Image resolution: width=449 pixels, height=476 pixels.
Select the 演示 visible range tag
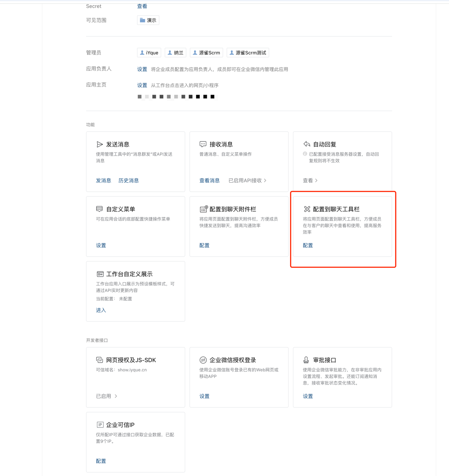[148, 20]
